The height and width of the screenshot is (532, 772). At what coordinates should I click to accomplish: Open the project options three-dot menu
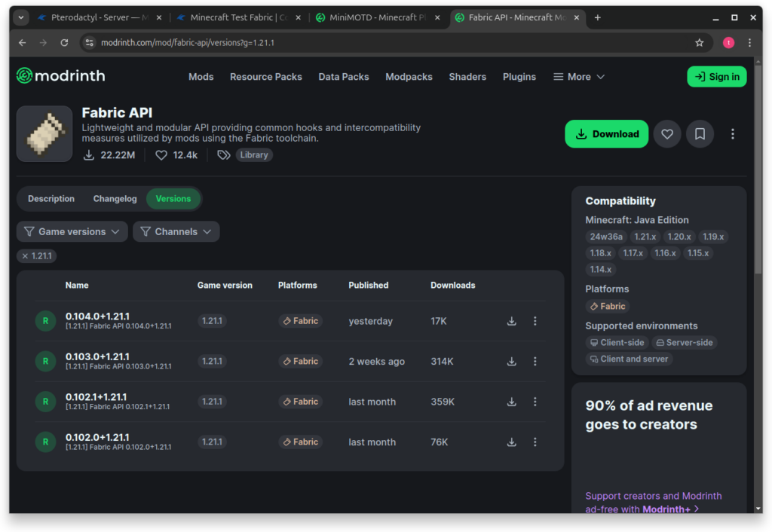pyautogui.click(x=732, y=134)
